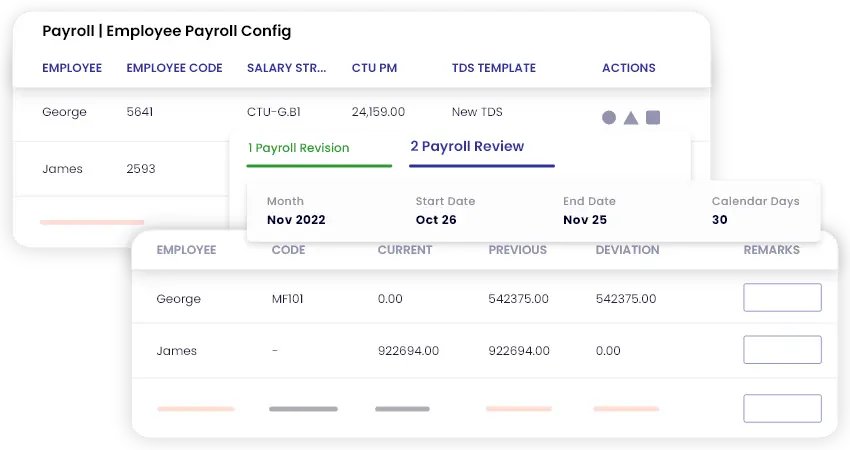
Task: Click the square action icon for George
Action: click(653, 118)
